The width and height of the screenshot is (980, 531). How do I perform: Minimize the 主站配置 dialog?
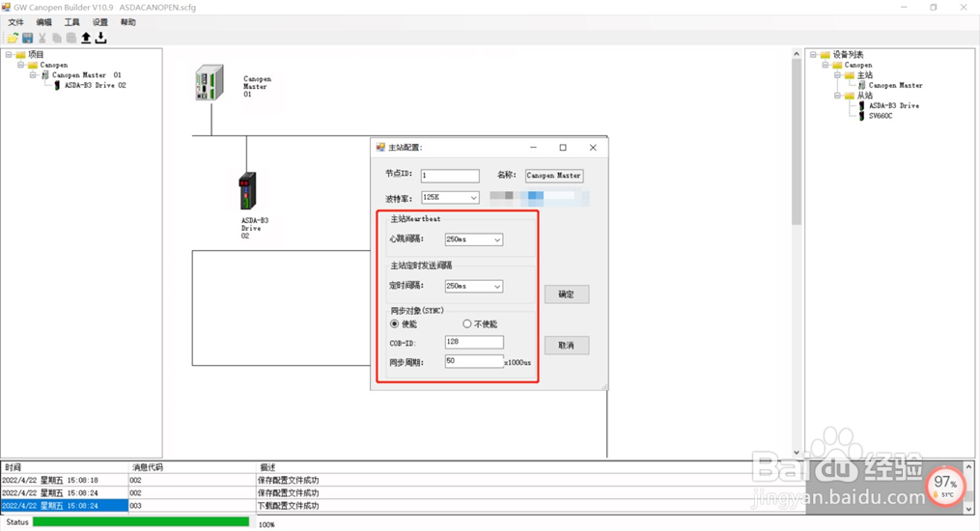click(x=533, y=148)
